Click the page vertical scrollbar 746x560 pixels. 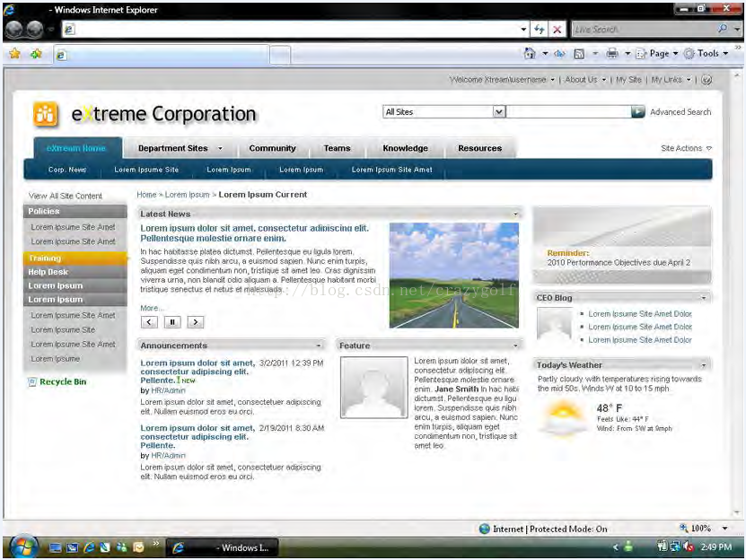(x=737, y=293)
